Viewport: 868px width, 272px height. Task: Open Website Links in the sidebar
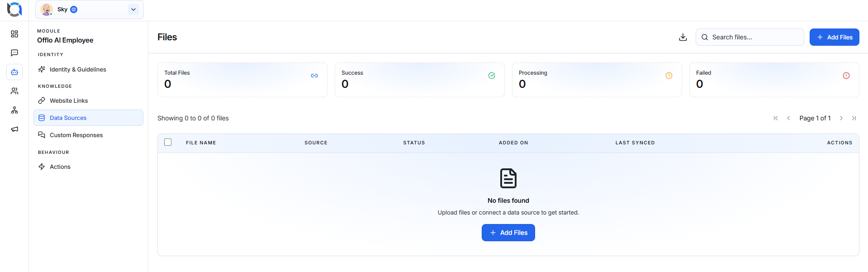pos(88,100)
